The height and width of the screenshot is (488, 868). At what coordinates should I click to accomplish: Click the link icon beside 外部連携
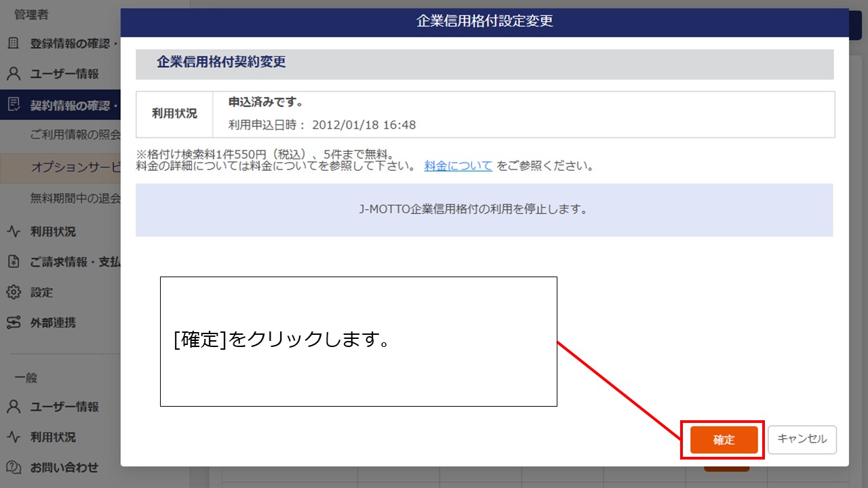tap(14, 323)
